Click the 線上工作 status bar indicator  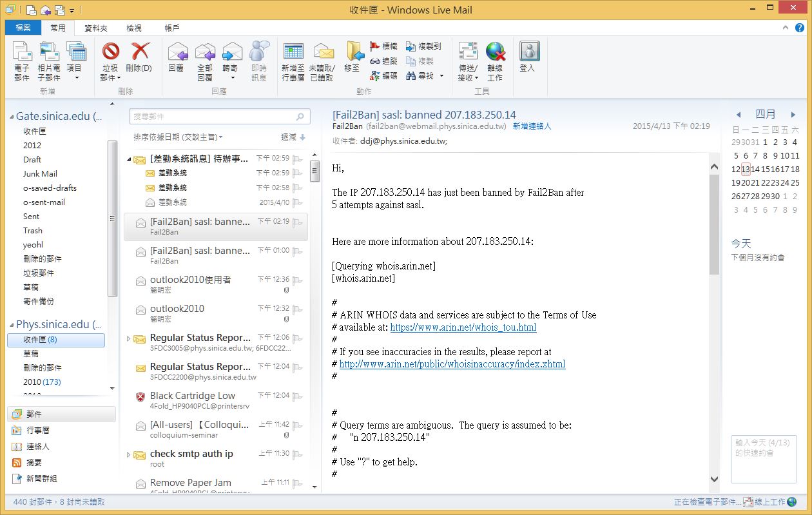tap(770, 502)
